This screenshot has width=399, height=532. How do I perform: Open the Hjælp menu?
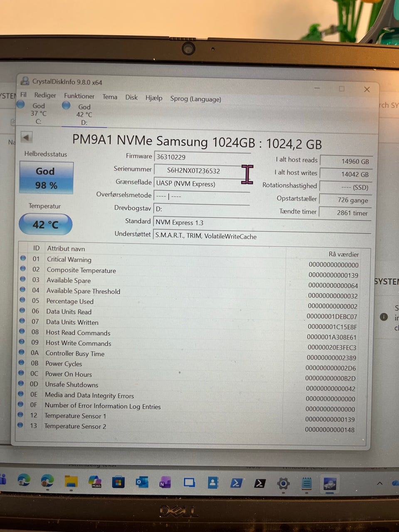[154, 98]
